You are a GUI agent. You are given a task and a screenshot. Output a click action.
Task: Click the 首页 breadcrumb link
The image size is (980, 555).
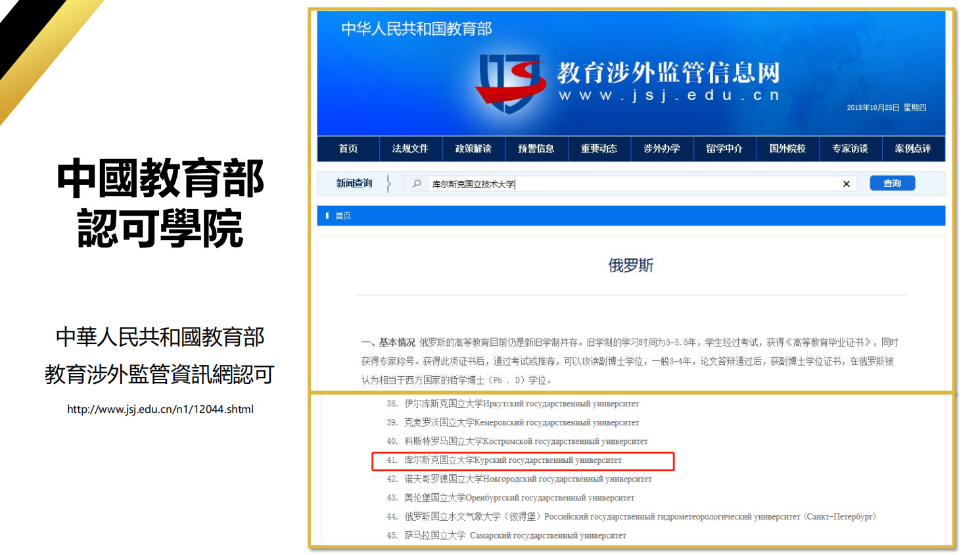[343, 216]
